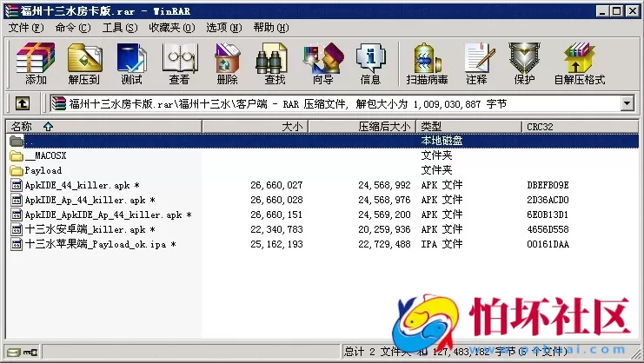Click the 自解压格式 (SFX) toolbar icon

tap(579, 63)
